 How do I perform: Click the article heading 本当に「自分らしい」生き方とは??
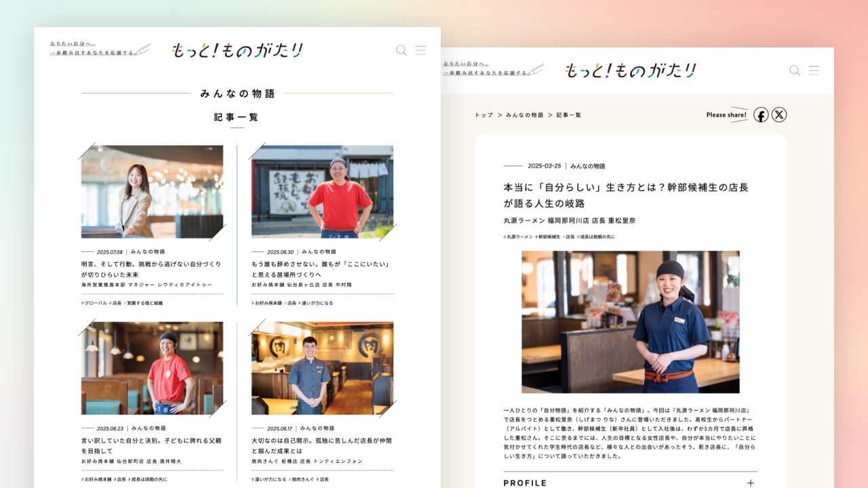(x=626, y=195)
